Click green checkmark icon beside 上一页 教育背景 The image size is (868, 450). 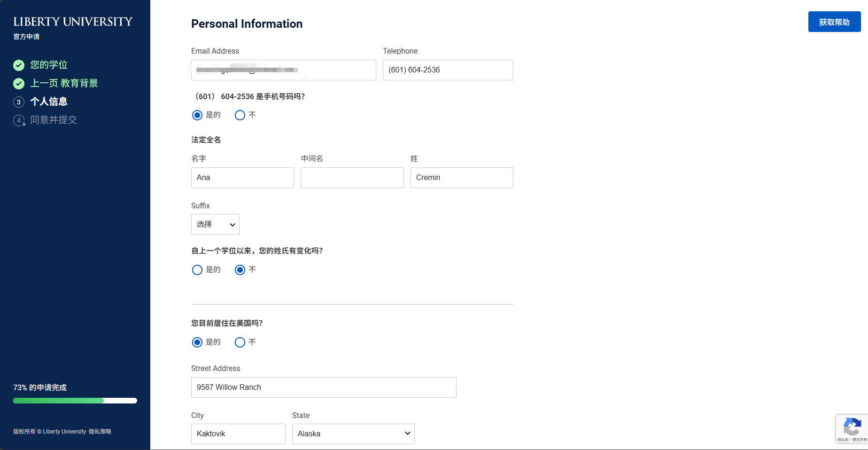tap(19, 84)
